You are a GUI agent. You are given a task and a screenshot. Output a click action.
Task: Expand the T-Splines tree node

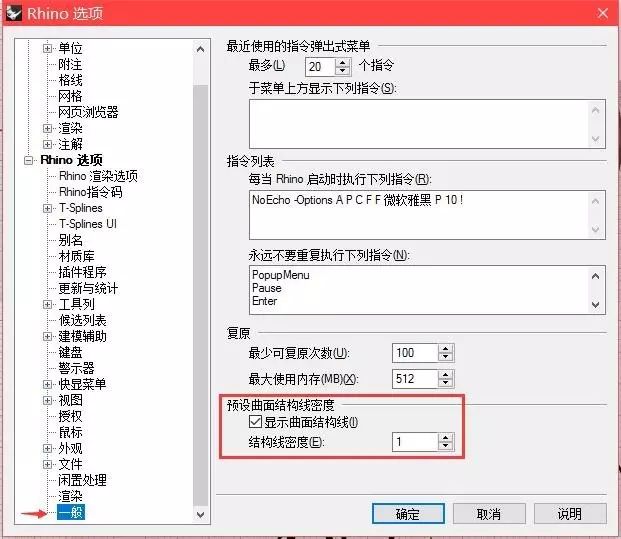47,208
